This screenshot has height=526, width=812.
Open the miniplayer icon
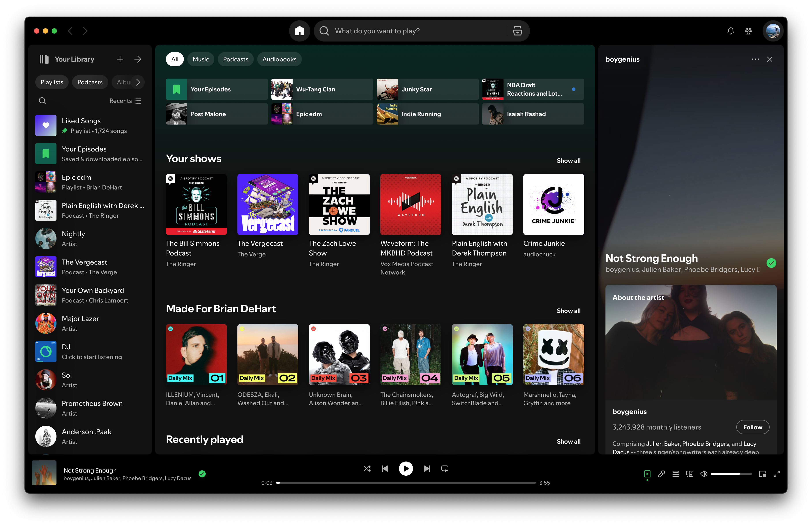(762, 474)
